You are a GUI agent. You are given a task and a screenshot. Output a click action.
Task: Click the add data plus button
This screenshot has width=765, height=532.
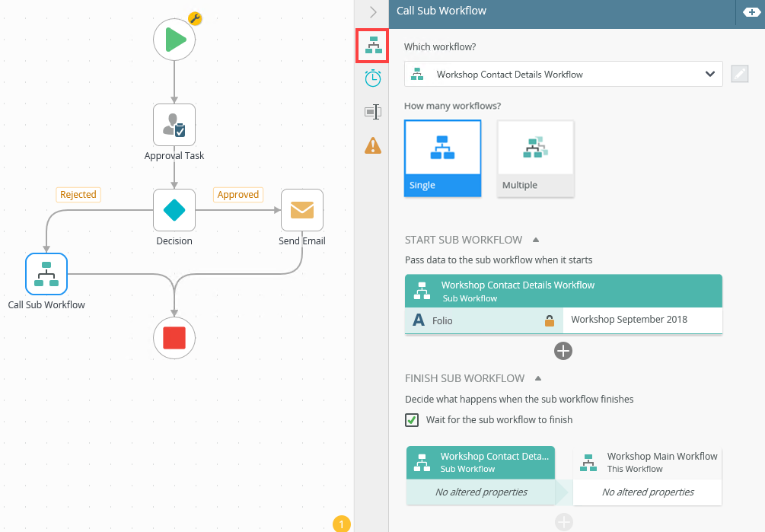[x=563, y=351]
